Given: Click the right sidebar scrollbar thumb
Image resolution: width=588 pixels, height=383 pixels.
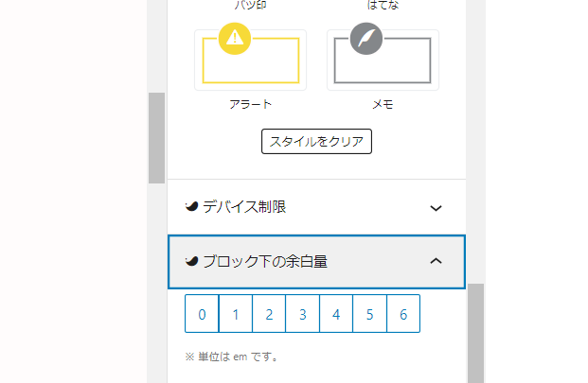Looking at the screenshot, I should coord(476,333).
